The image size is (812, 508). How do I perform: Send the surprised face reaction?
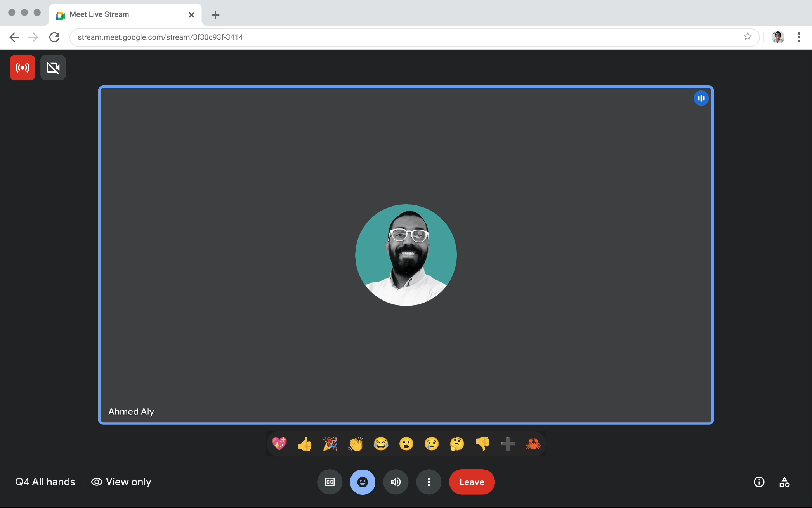click(x=406, y=444)
